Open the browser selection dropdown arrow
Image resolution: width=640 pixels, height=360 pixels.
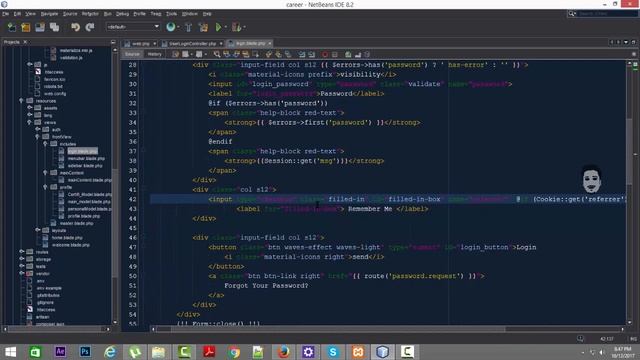(x=178, y=27)
